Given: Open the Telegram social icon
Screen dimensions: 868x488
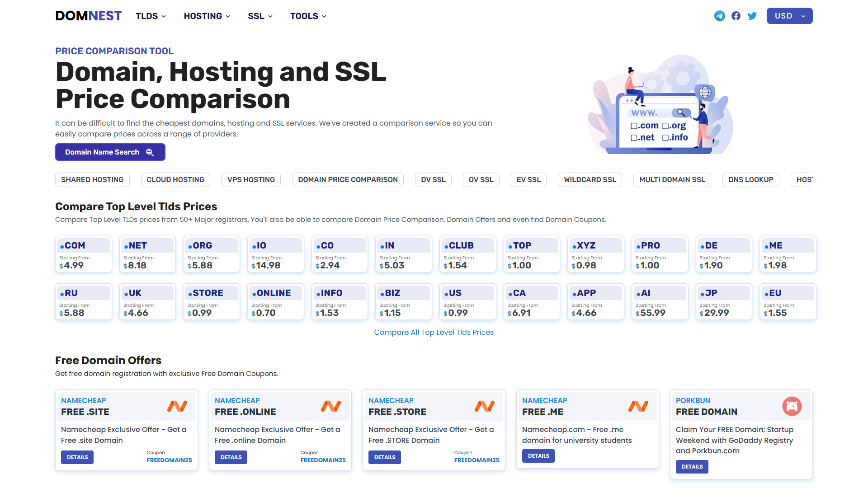Looking at the screenshot, I should (719, 16).
